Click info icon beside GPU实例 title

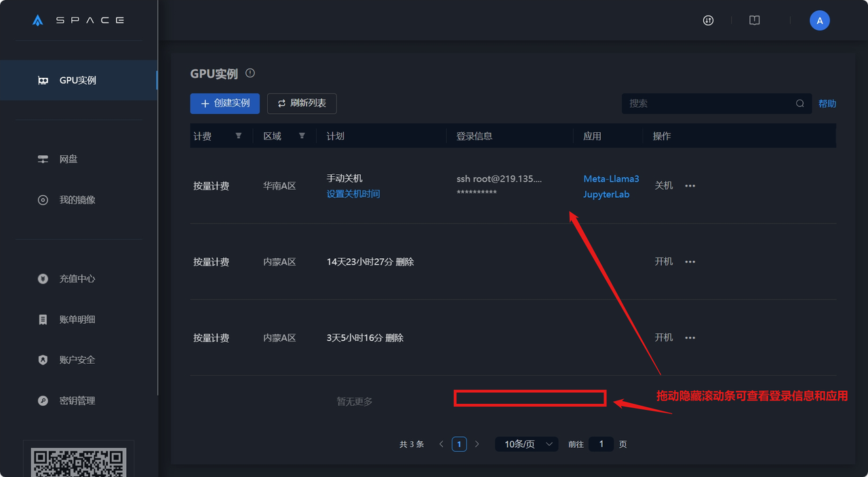pyautogui.click(x=250, y=73)
